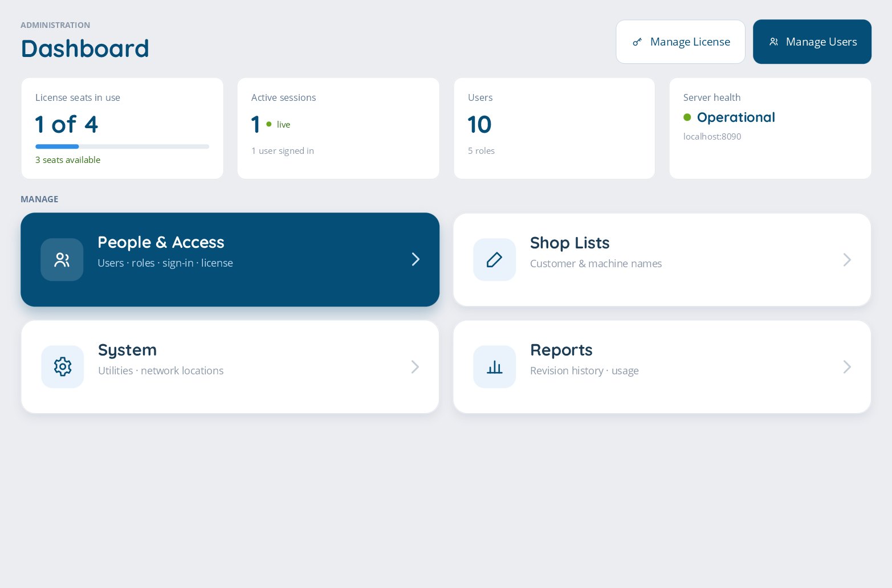
Task: Click the "10" users count value
Action: (479, 124)
